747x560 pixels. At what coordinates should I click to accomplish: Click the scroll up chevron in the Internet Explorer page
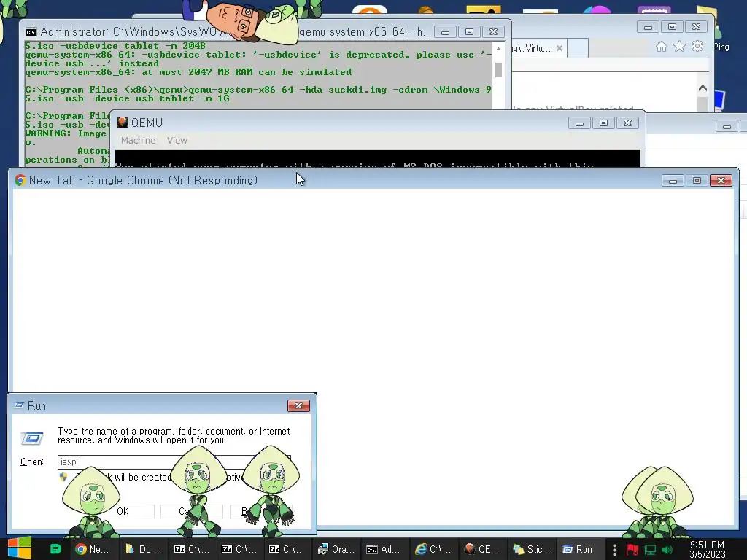(x=703, y=88)
